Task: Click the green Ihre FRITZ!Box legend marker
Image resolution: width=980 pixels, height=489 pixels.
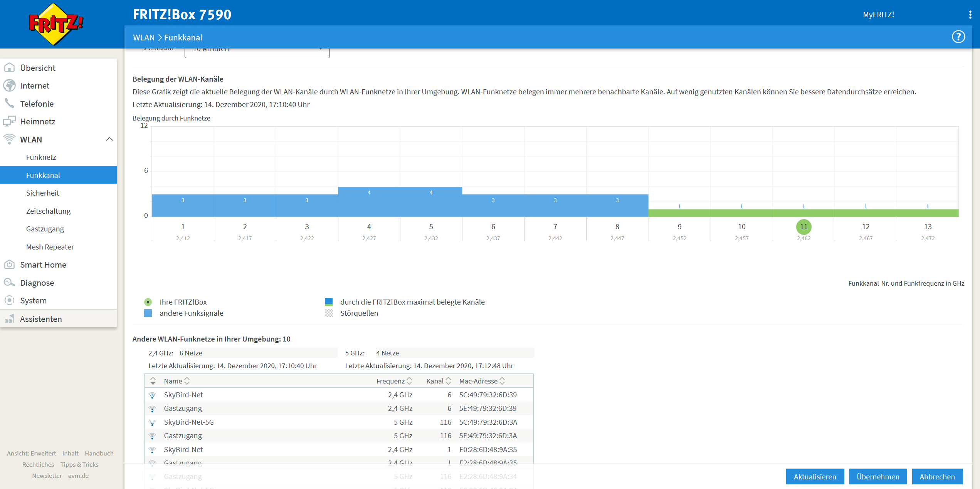Action: pos(148,302)
